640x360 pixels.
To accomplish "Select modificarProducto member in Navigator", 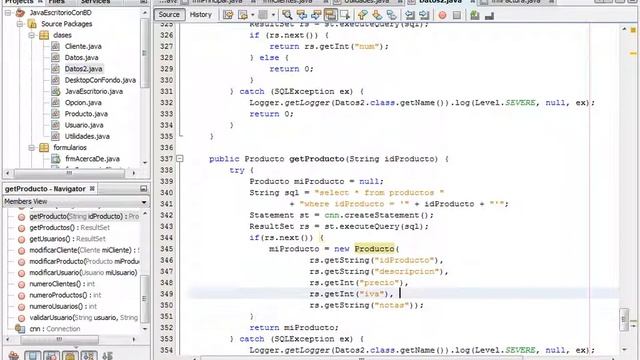I will point(84,261).
